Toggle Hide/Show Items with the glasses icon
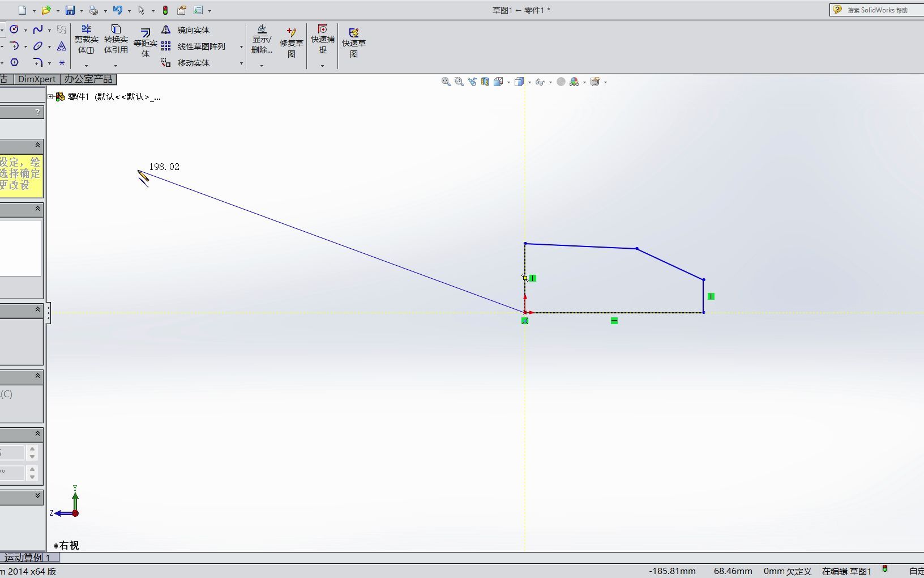The height and width of the screenshot is (578, 924). coord(542,82)
